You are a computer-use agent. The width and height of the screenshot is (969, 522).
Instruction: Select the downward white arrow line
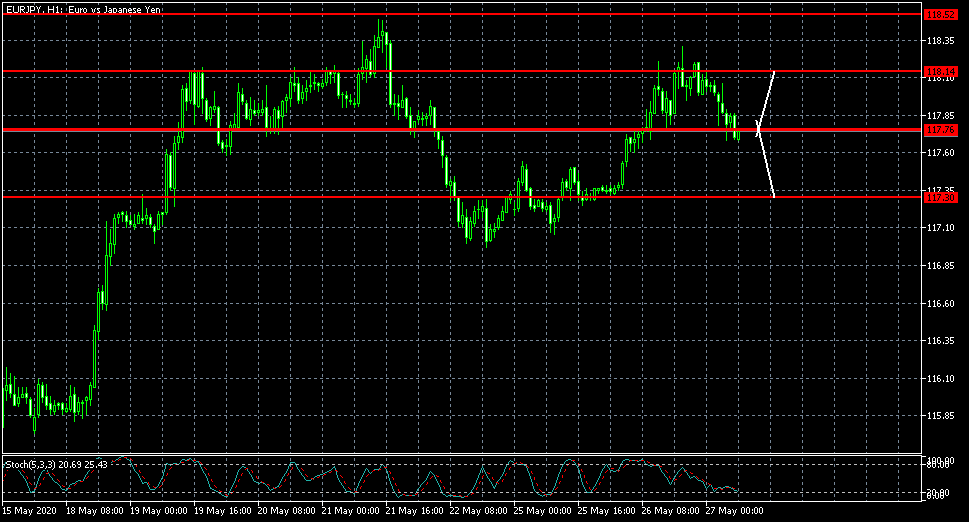(766, 163)
